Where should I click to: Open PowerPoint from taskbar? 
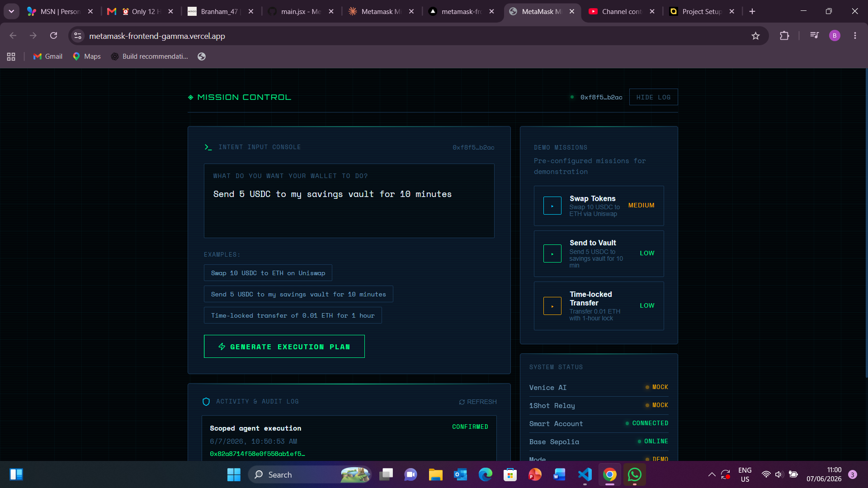(x=535, y=474)
